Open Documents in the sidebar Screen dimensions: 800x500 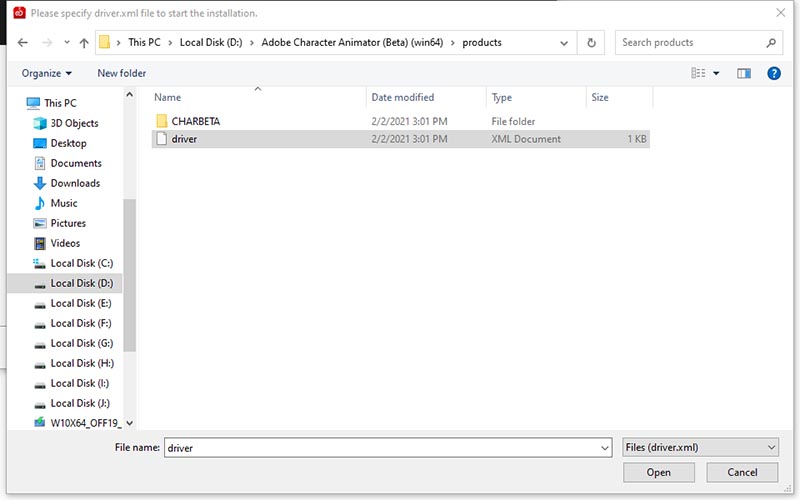point(76,163)
